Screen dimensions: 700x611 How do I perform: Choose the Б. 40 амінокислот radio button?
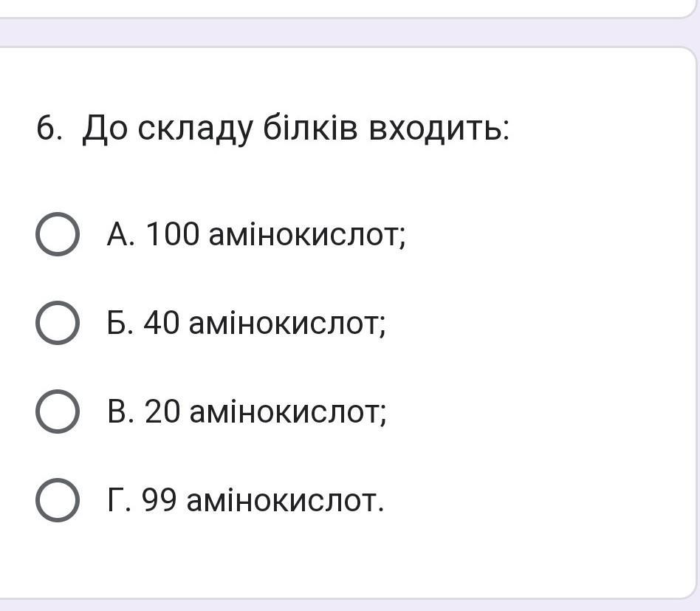pos(57,323)
